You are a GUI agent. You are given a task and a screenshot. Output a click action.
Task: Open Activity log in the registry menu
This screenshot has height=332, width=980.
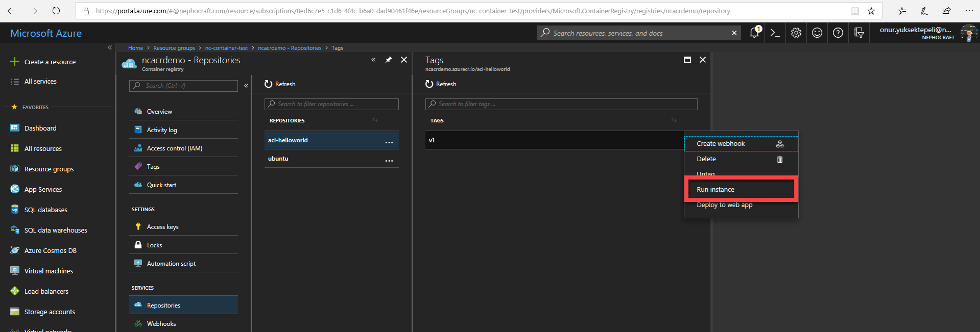[183, 130]
